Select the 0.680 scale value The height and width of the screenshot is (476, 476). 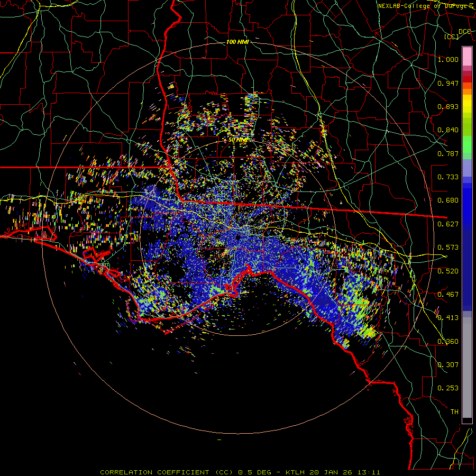pos(448,200)
